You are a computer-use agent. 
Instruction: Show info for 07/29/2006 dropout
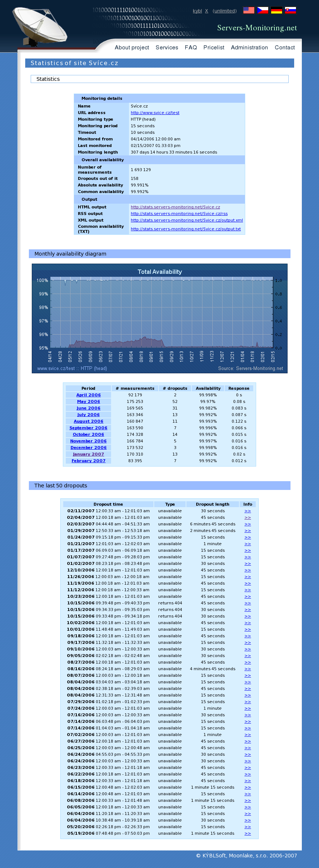(x=248, y=702)
